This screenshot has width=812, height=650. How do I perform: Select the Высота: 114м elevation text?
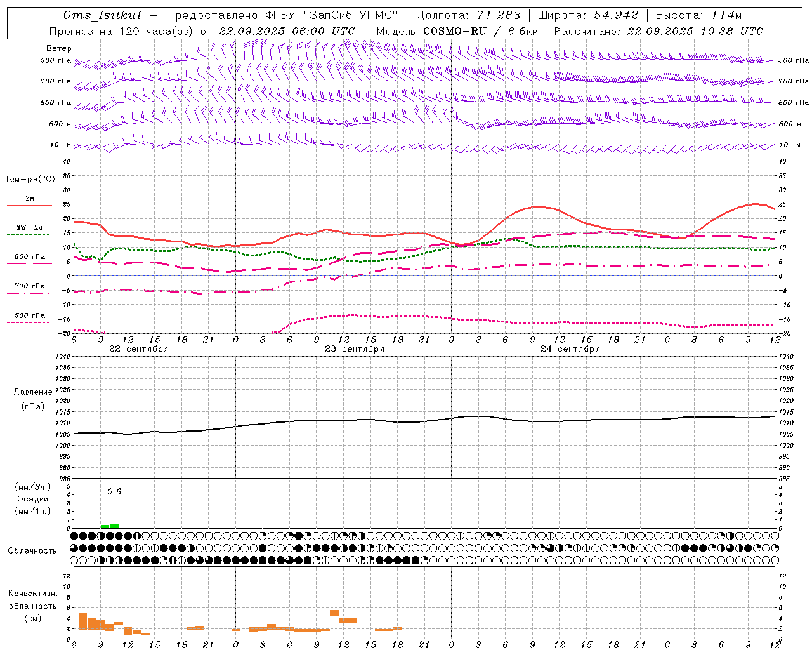[698, 15]
